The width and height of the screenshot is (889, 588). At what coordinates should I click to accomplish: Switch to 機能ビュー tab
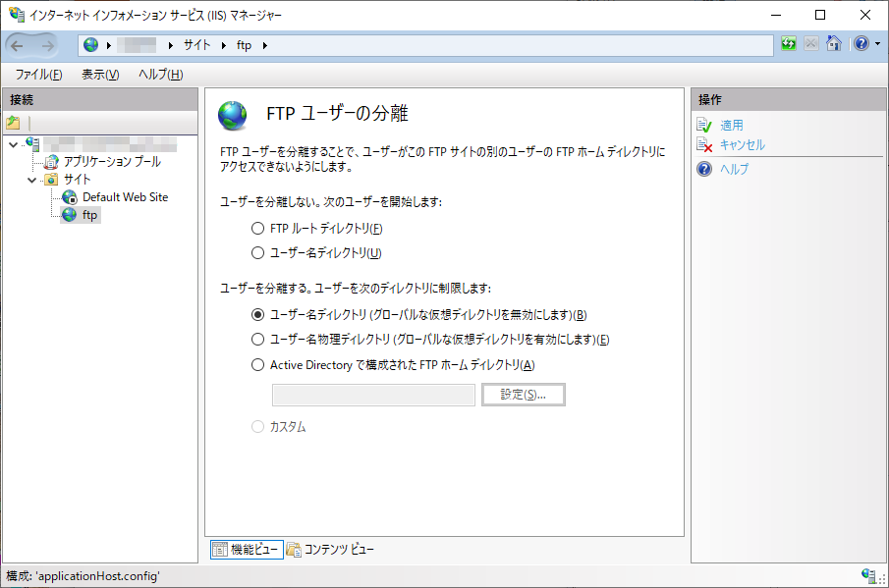247,549
